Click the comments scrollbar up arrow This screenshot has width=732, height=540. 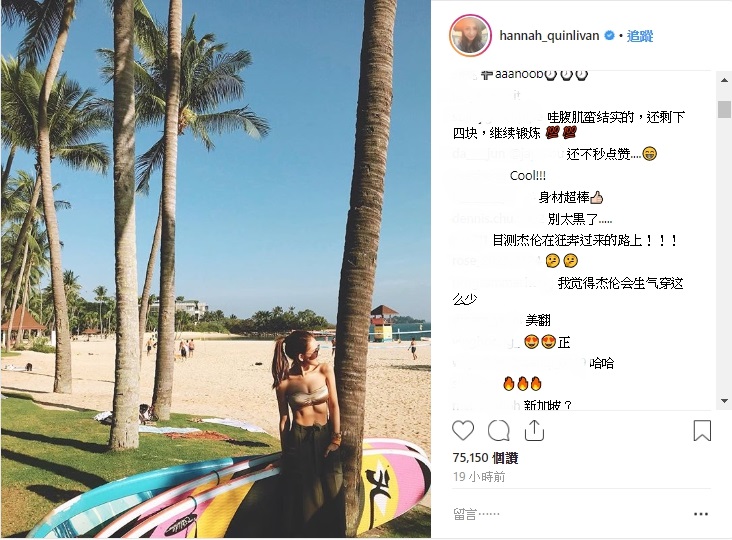pos(724,80)
